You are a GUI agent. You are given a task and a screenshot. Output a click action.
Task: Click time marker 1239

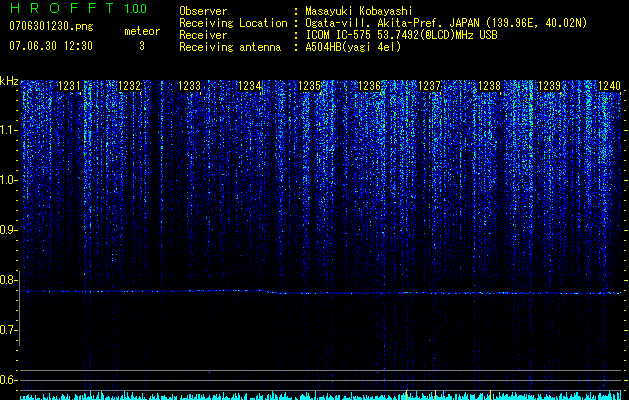[x=549, y=86]
